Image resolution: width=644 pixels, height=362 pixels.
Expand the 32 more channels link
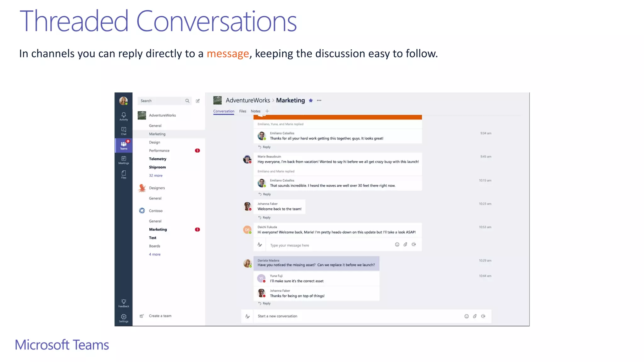(156, 176)
